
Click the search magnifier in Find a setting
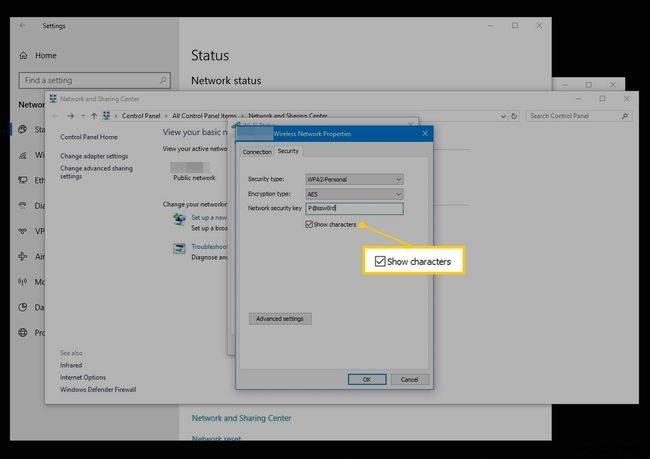(x=163, y=80)
